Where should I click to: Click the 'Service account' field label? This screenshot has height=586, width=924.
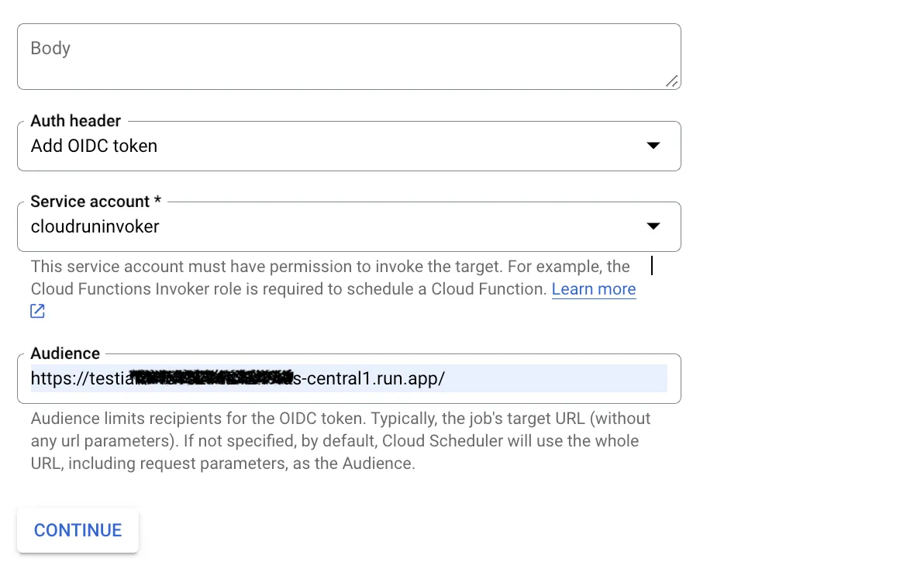click(89, 202)
